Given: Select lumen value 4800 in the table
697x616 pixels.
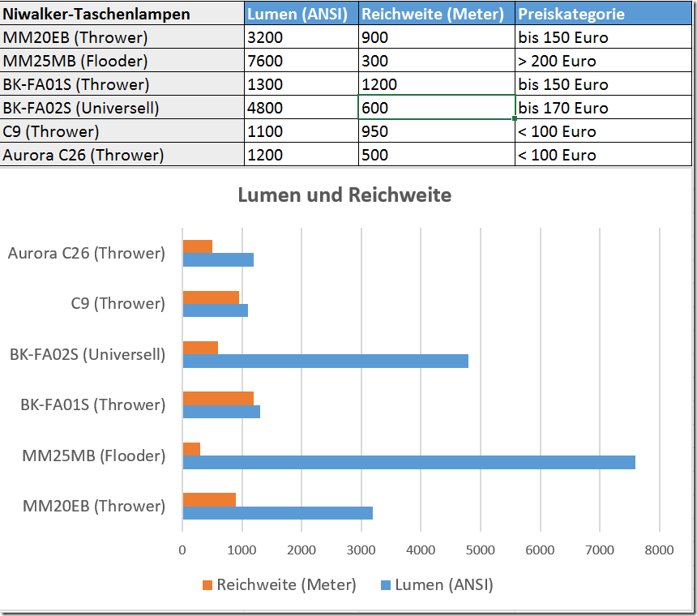Looking at the screenshot, I should point(301,108).
